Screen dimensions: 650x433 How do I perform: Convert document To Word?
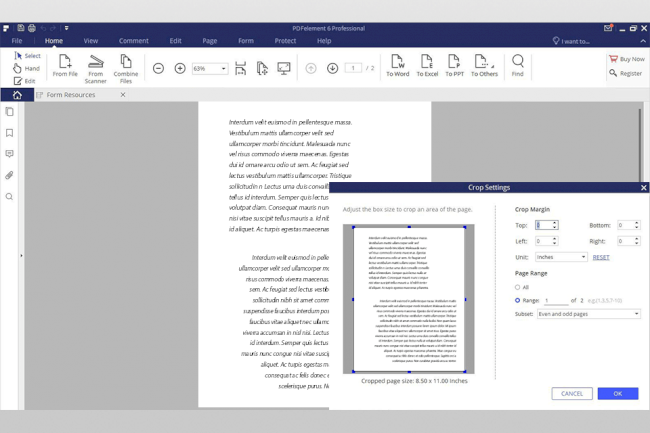(x=398, y=65)
